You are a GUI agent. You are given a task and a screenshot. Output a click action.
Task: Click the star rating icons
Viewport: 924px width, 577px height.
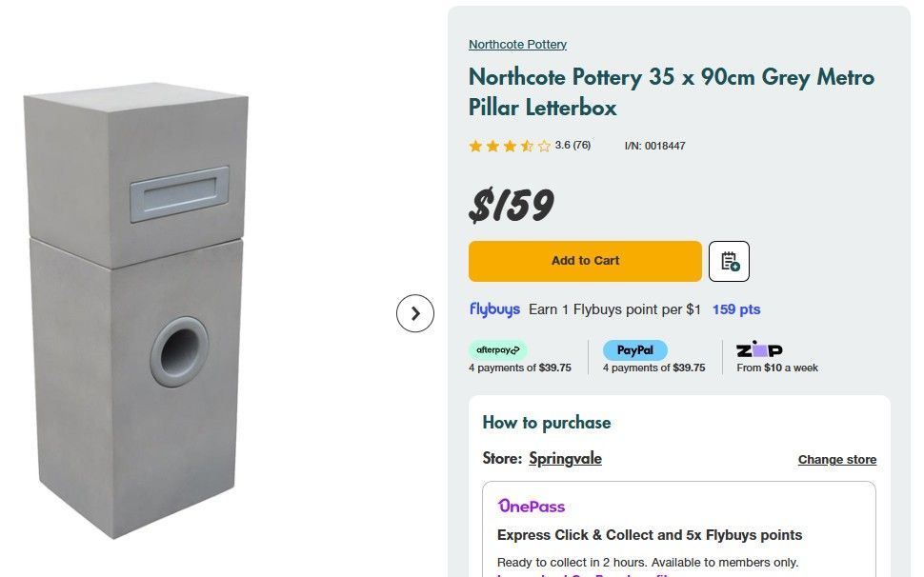point(510,146)
